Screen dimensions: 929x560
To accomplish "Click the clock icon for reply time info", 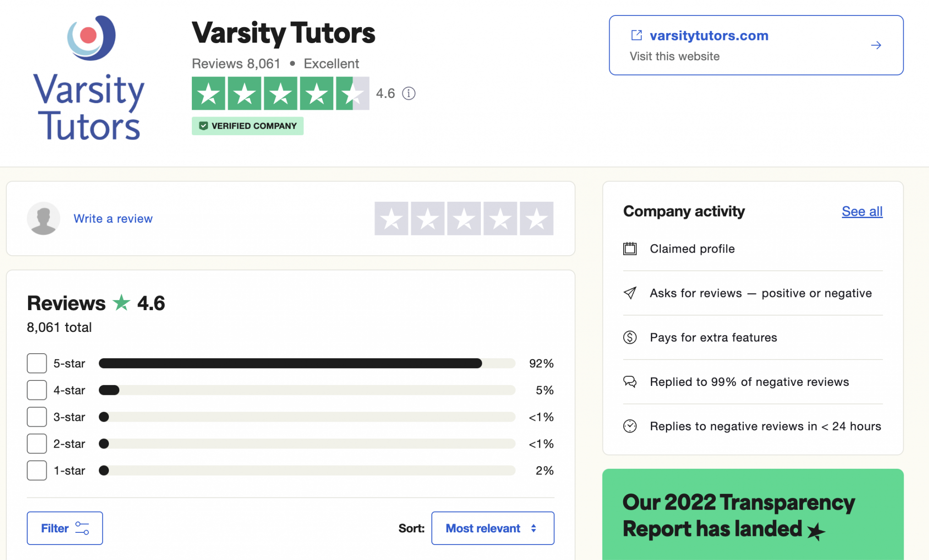I will point(631,426).
